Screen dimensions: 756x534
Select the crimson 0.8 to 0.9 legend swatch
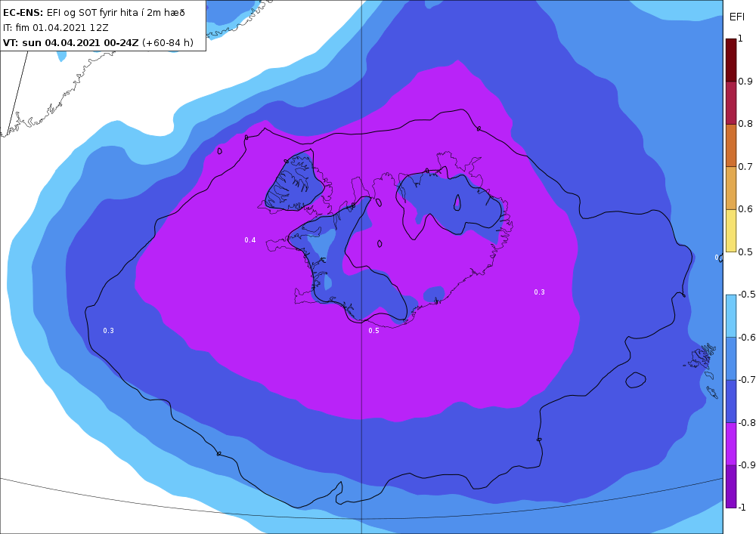pyautogui.click(x=731, y=103)
